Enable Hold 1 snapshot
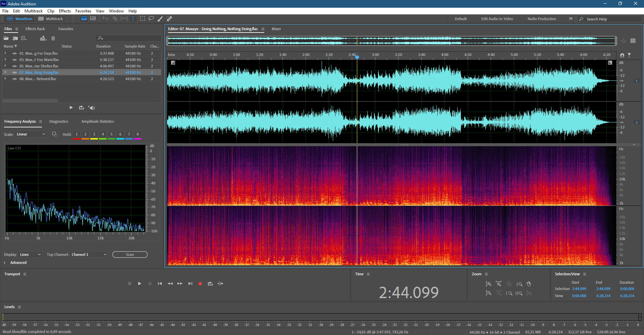The width and height of the screenshot is (644, 335). 76,134
